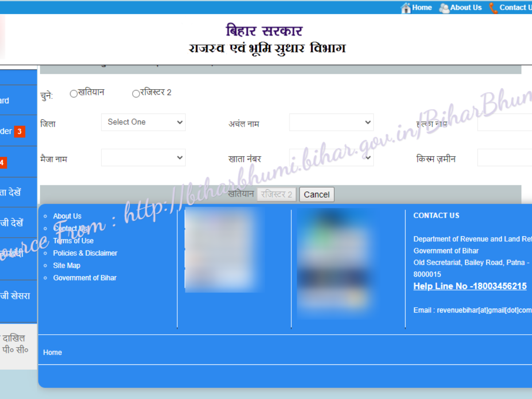
Task: Open the जिला Select One dropdown
Action: pos(143,122)
